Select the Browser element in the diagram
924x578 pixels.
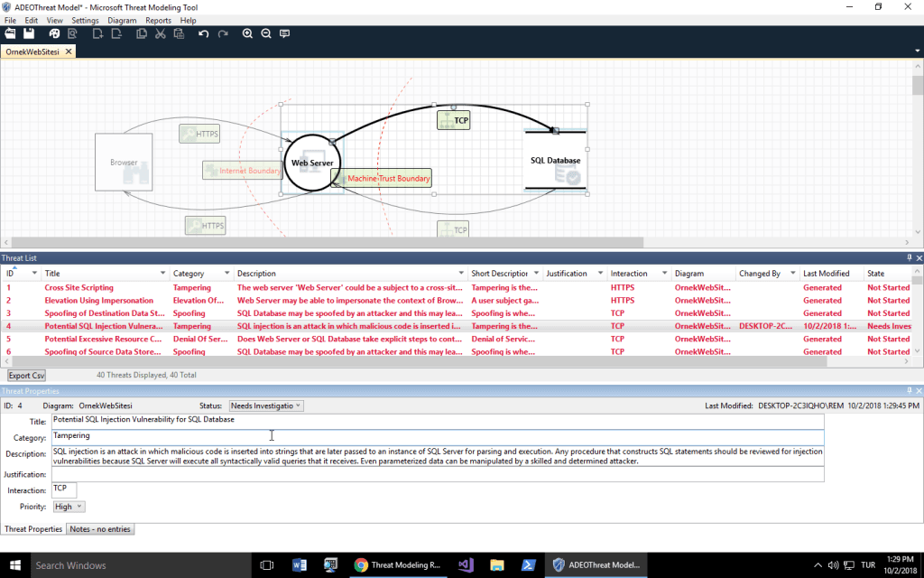124,163
